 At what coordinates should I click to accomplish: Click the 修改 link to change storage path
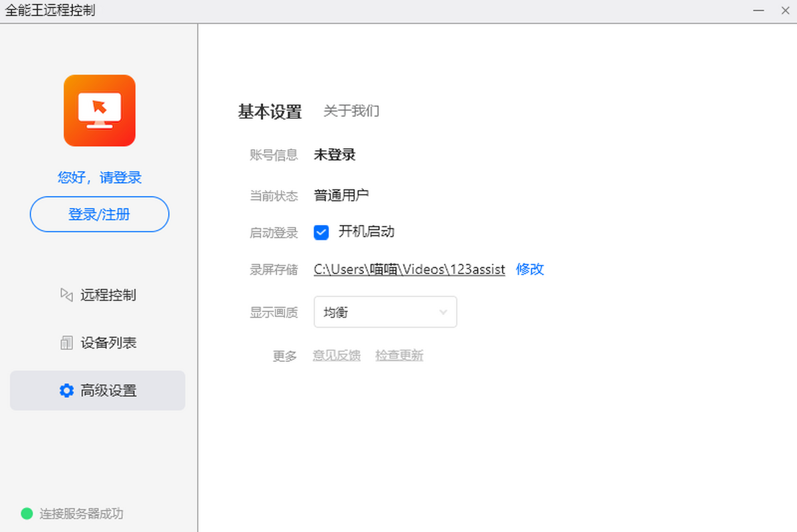[529, 269]
